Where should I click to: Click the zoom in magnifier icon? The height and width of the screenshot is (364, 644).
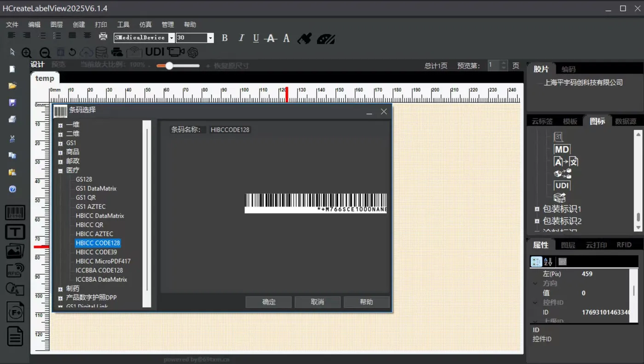[x=27, y=52]
